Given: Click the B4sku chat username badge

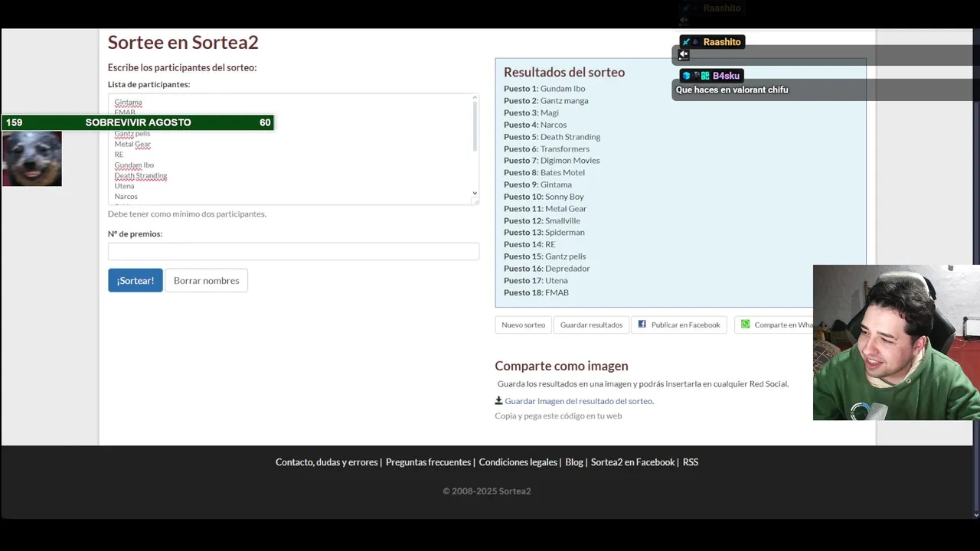Looking at the screenshot, I should [x=726, y=76].
